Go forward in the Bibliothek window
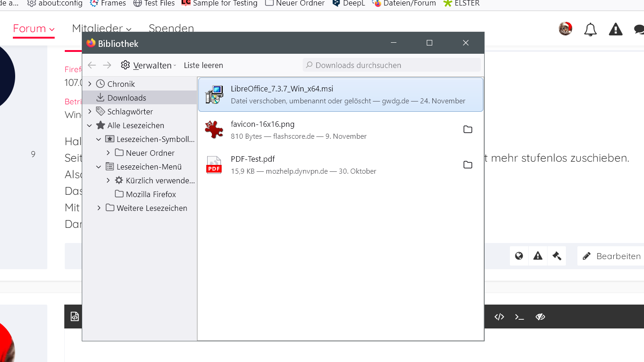The height and width of the screenshot is (362, 644). (107, 65)
